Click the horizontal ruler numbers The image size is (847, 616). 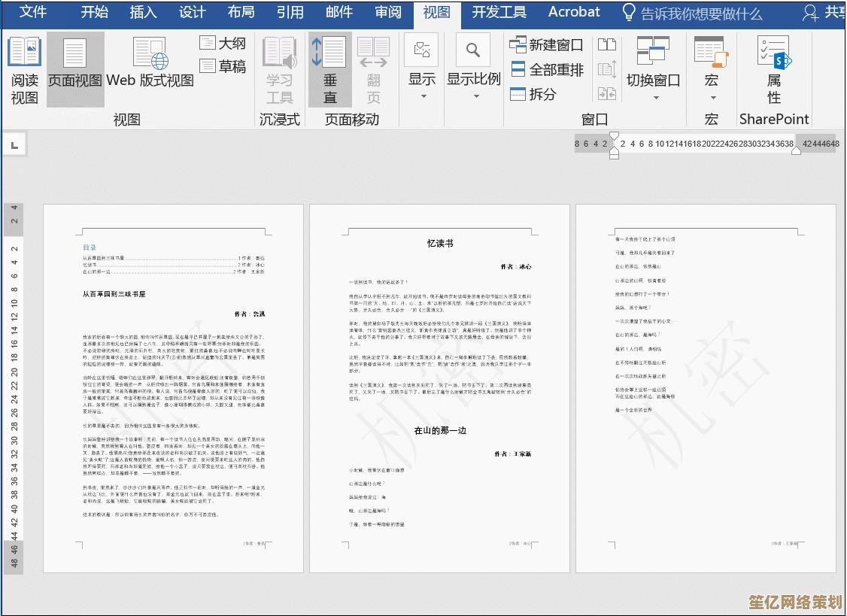click(707, 144)
